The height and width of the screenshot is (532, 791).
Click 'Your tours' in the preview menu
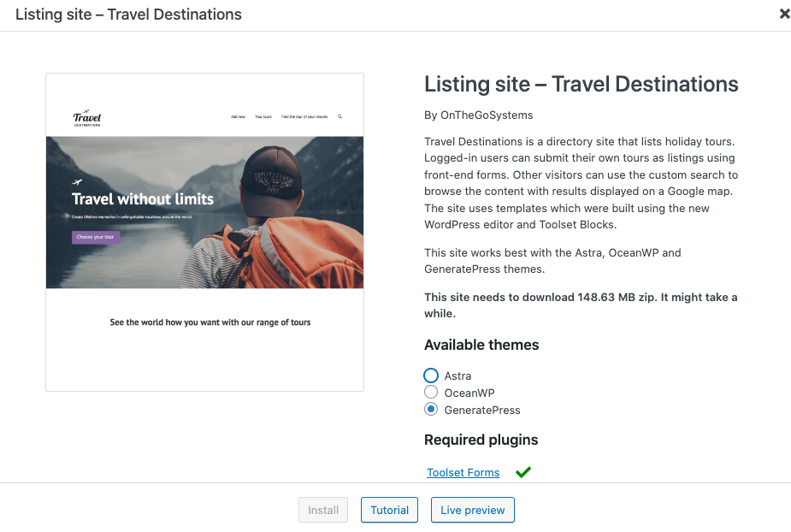(x=263, y=116)
